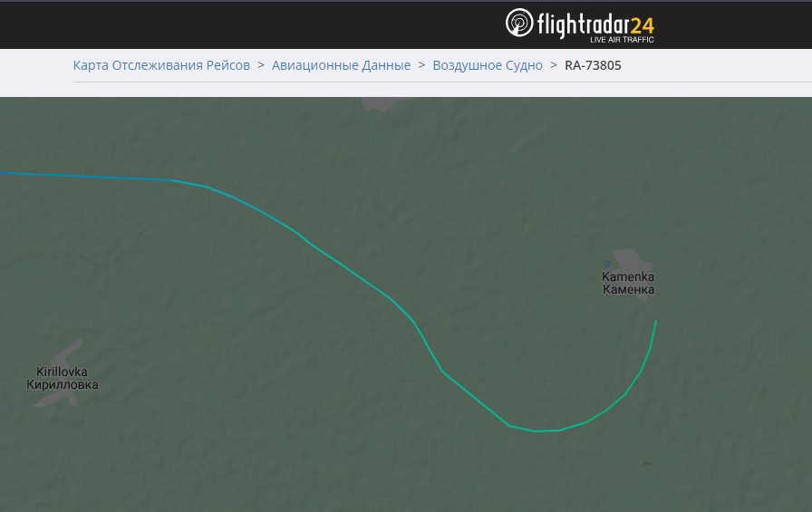Go to the Воздушное Судно breadcrumb
812x512 pixels.
coord(488,65)
